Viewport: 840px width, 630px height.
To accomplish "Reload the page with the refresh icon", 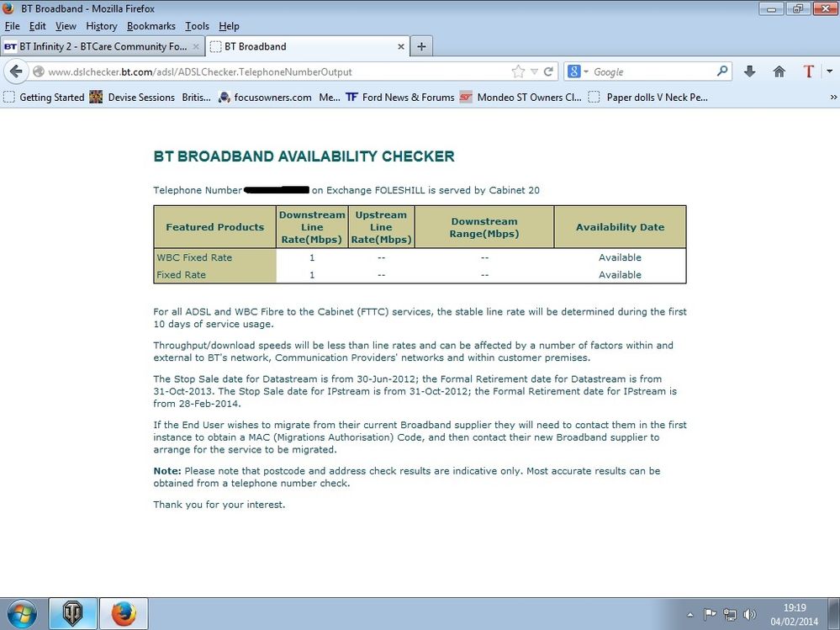I will tap(548, 71).
